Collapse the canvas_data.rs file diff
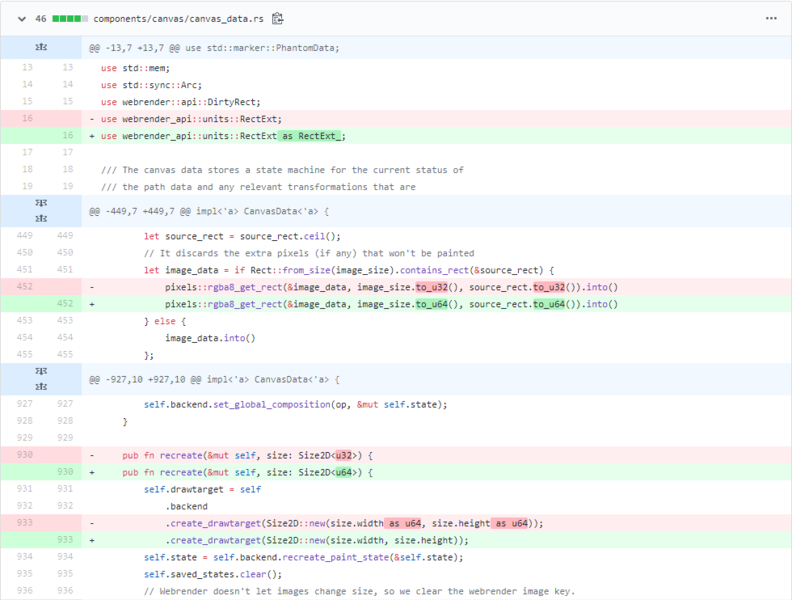 coord(22,19)
